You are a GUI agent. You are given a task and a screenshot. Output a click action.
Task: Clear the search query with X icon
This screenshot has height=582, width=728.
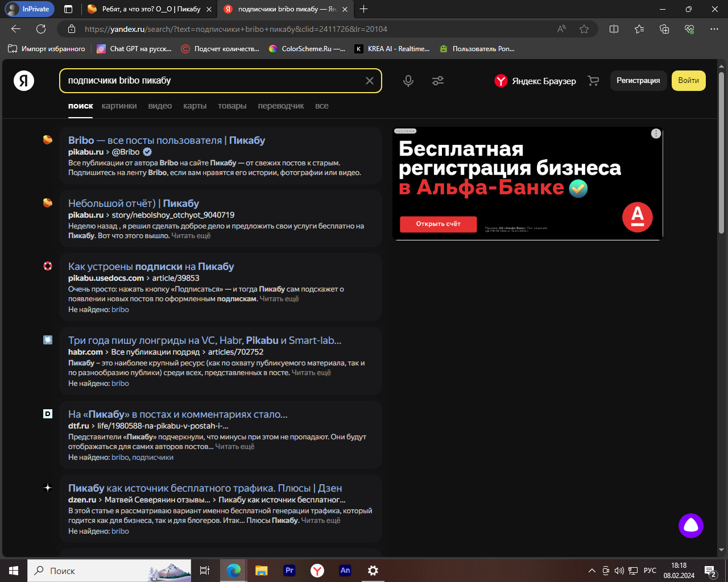369,81
